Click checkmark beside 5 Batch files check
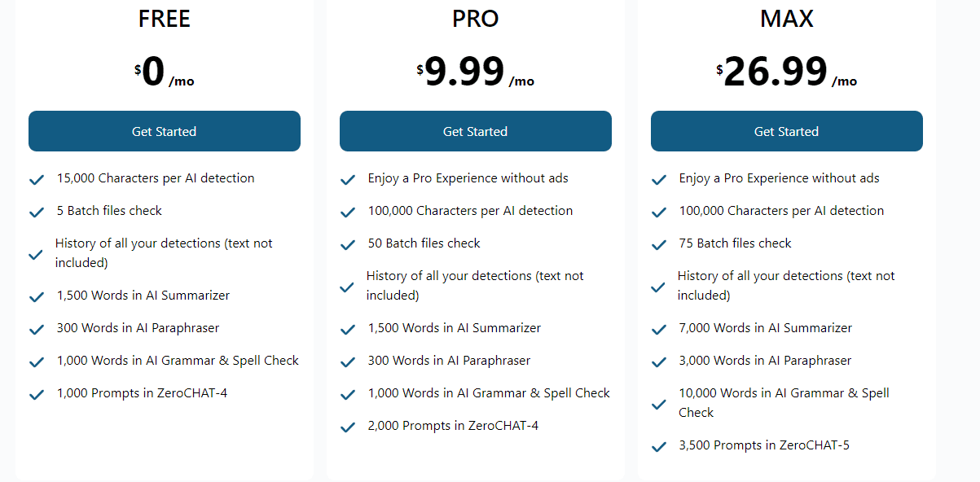This screenshot has width=980, height=482. tap(37, 213)
